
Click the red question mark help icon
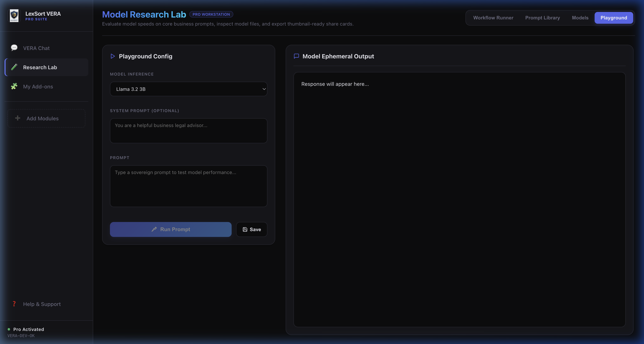tap(14, 304)
